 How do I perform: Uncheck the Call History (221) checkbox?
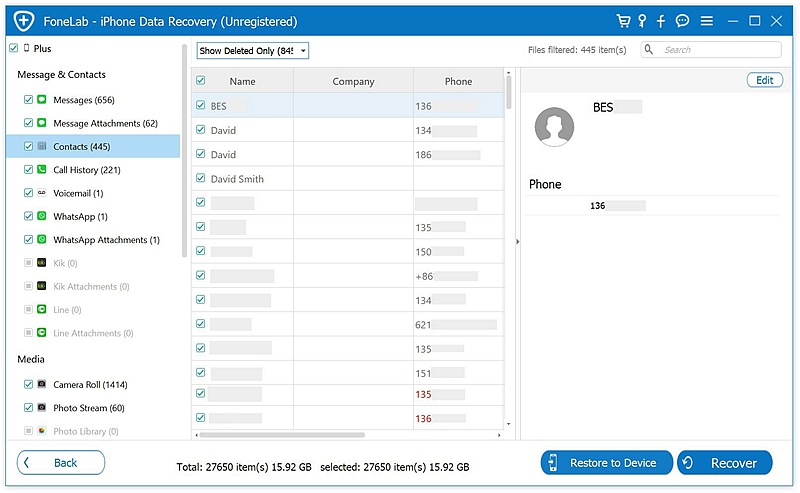[x=29, y=169]
